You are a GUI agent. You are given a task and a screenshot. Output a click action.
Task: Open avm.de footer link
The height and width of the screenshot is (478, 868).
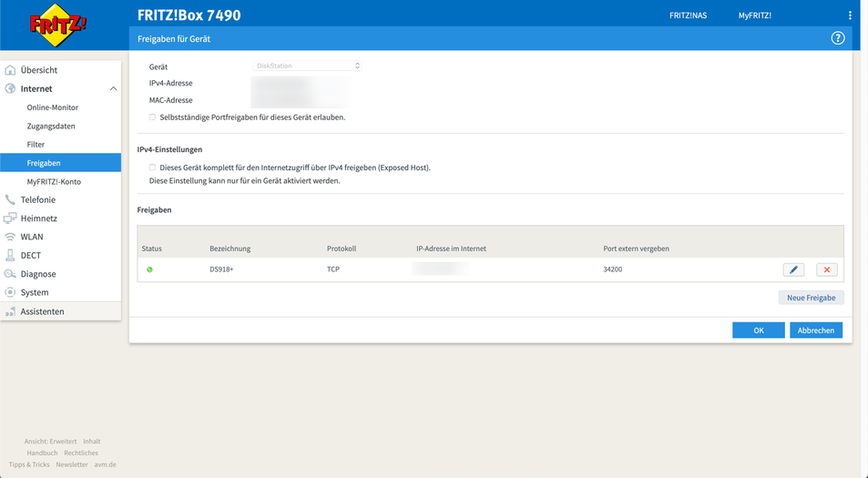[x=105, y=464]
